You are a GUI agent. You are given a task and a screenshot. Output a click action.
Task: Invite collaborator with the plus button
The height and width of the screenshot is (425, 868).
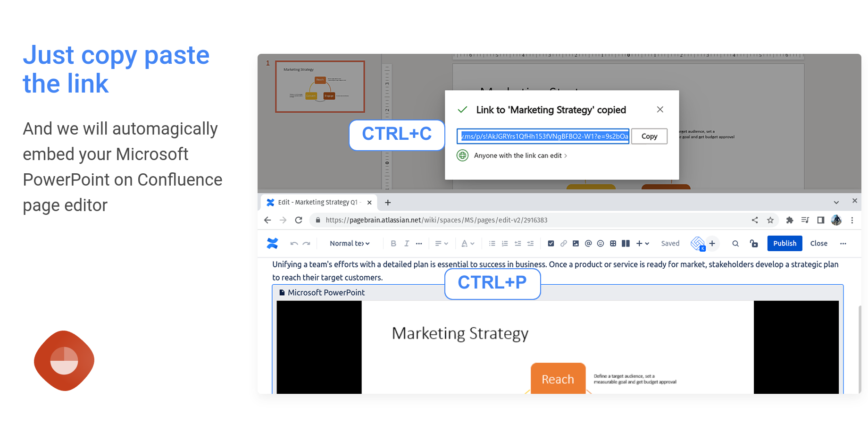pyautogui.click(x=712, y=243)
